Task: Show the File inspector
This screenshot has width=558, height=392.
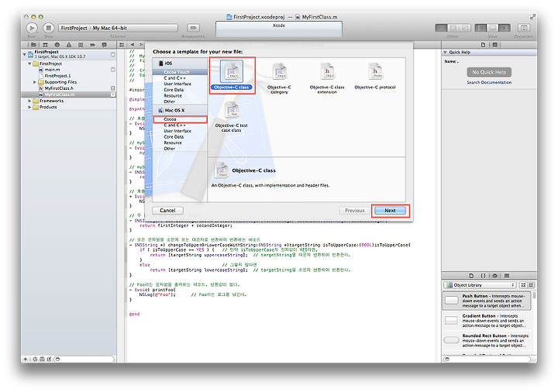Action: pyautogui.click(x=483, y=45)
